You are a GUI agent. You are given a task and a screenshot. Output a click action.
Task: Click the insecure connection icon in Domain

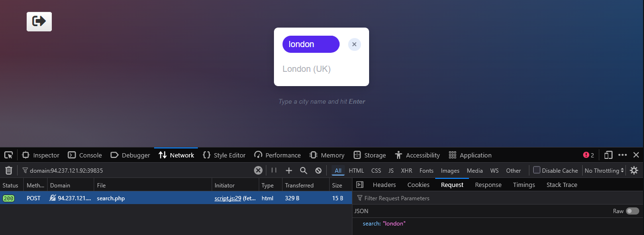tap(53, 198)
